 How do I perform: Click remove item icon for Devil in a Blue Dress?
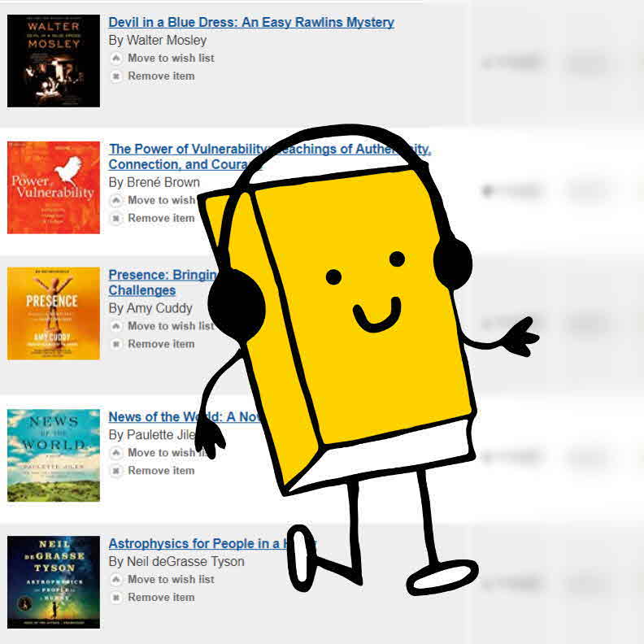click(x=116, y=76)
